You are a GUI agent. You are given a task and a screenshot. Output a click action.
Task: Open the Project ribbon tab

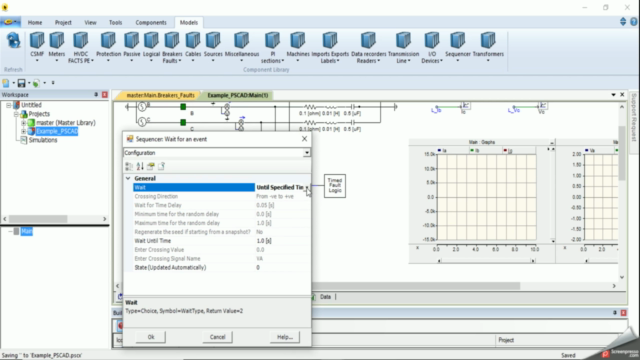coord(63,22)
